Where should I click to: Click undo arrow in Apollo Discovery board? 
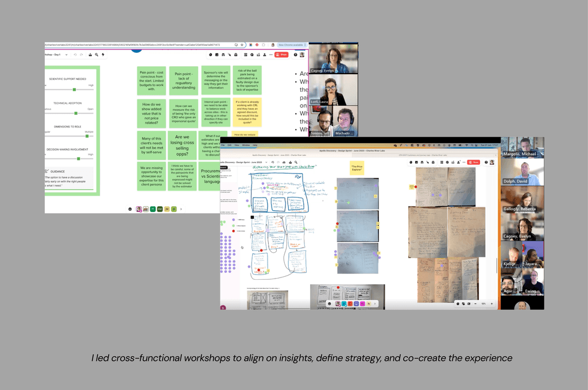273,163
